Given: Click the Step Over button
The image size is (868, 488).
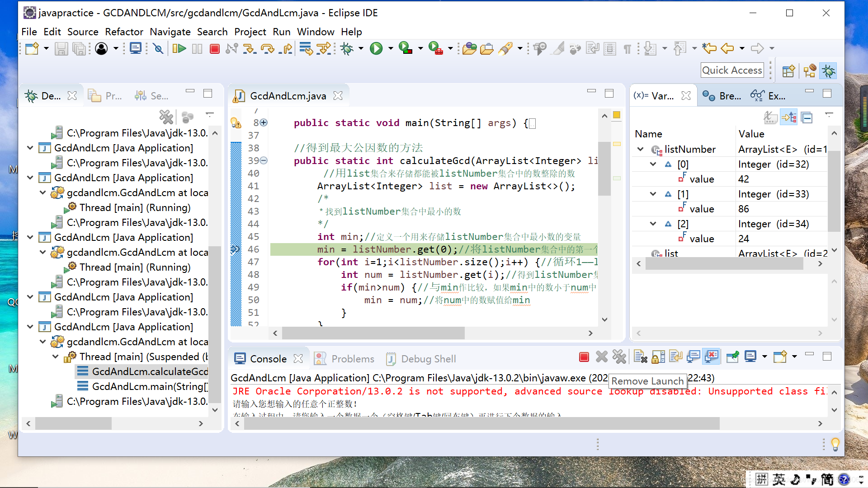Looking at the screenshot, I should (x=268, y=48).
